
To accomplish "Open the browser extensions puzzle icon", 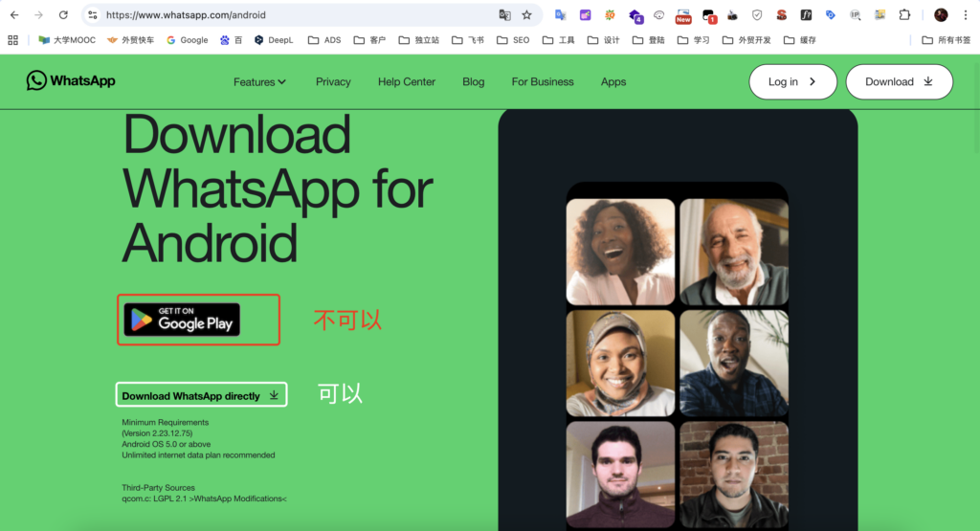I will click(904, 15).
